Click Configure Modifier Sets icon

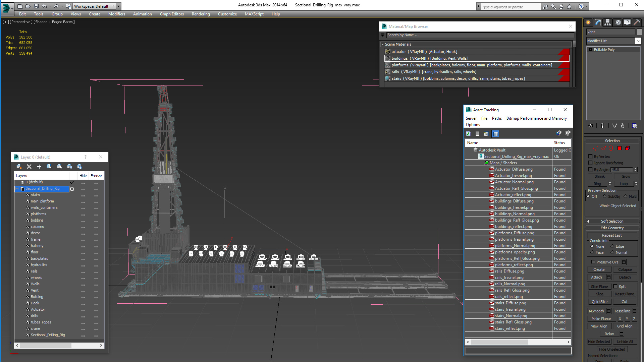pyautogui.click(x=634, y=126)
